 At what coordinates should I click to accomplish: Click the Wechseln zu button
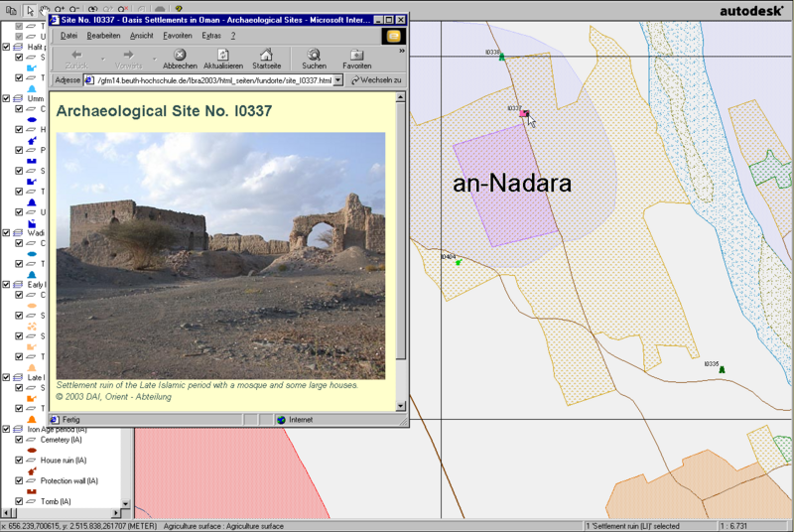coord(376,80)
